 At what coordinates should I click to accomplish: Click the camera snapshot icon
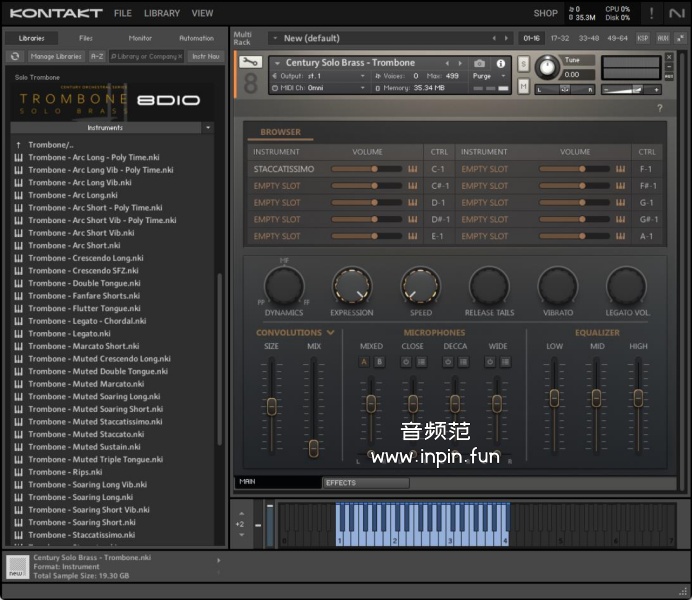[479, 63]
